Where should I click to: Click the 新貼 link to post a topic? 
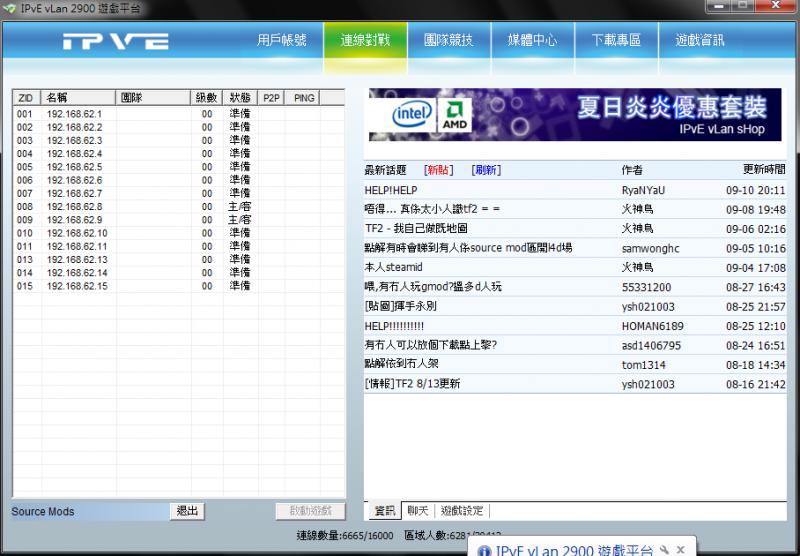pos(438,170)
